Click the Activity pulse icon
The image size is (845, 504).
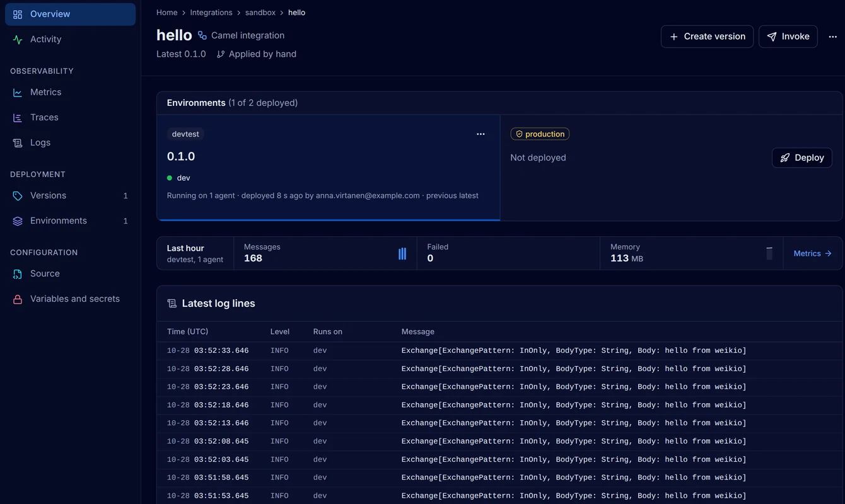[x=18, y=39]
